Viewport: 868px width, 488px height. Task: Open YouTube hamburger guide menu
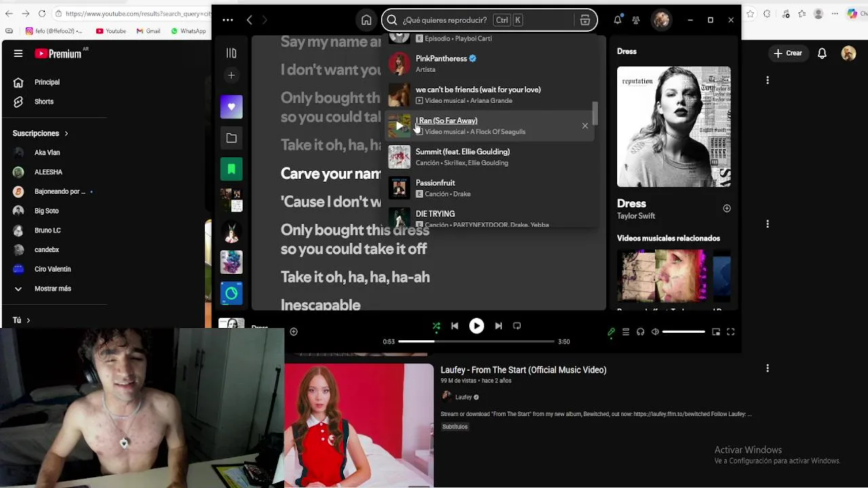(x=18, y=54)
